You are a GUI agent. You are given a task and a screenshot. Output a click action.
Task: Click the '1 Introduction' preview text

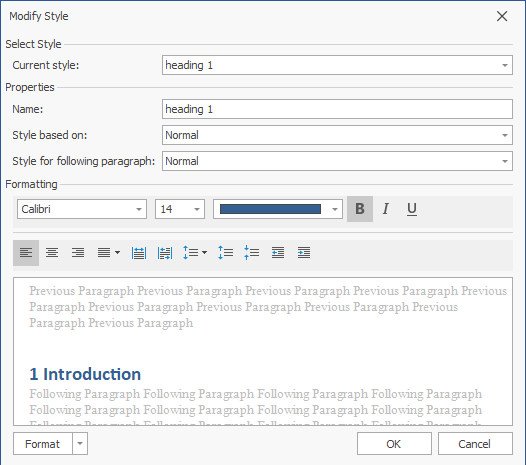point(85,374)
